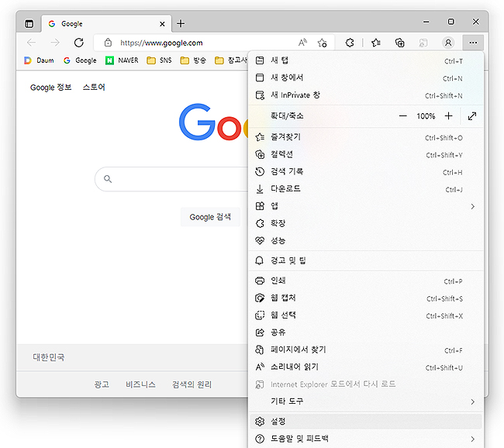Open the tab actions menu icon
The image size is (504, 448).
pos(29,24)
